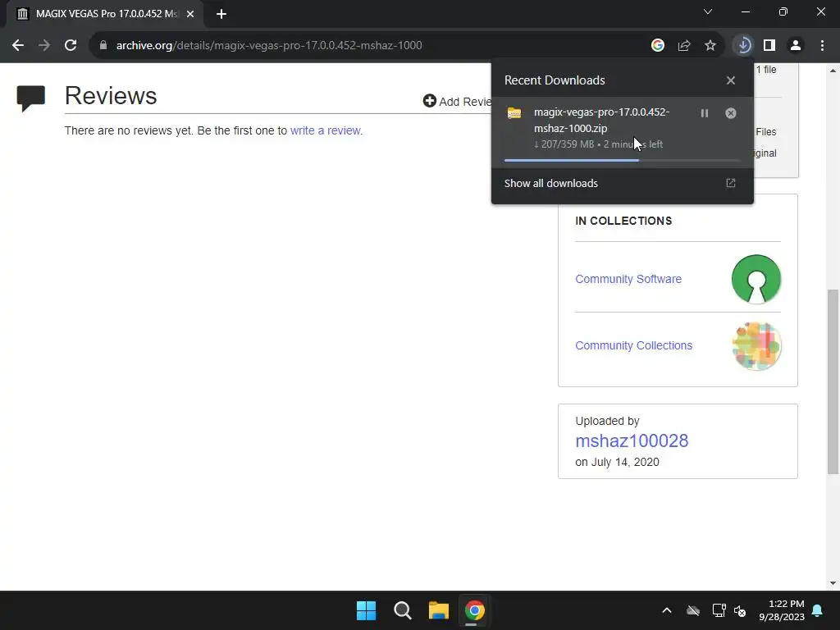Click the magix-vegas-pro-17.0.0.452-mshaz-1000.zip filename
Screen dimensions: 840x630
[x=601, y=120]
